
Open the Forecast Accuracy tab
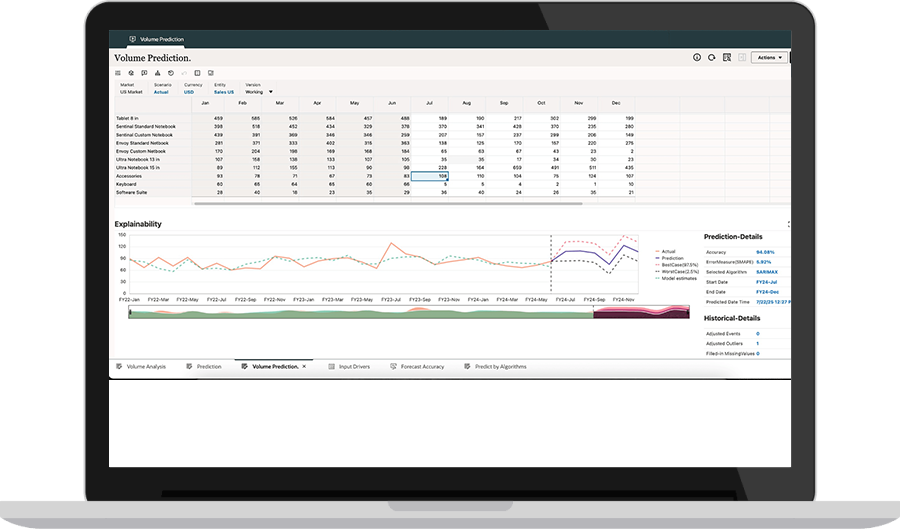tap(421, 367)
